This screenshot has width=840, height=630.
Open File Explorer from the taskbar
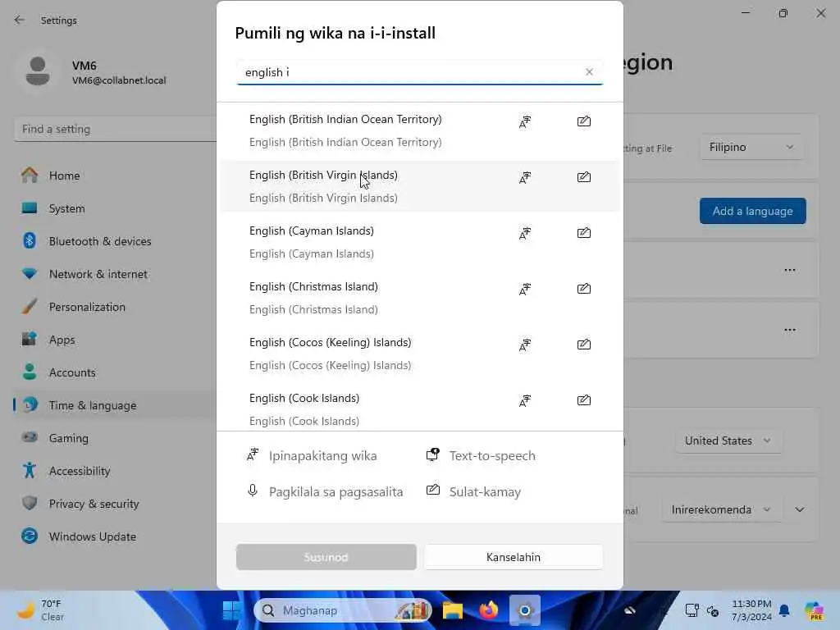452,610
